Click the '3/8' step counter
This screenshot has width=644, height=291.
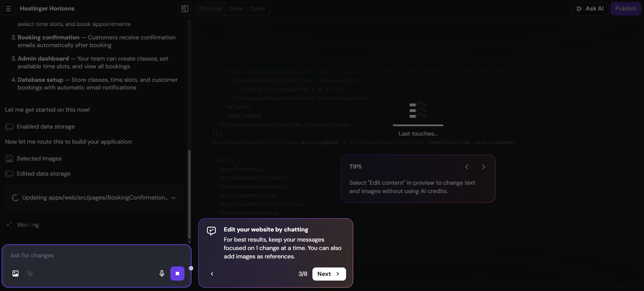[303, 274]
